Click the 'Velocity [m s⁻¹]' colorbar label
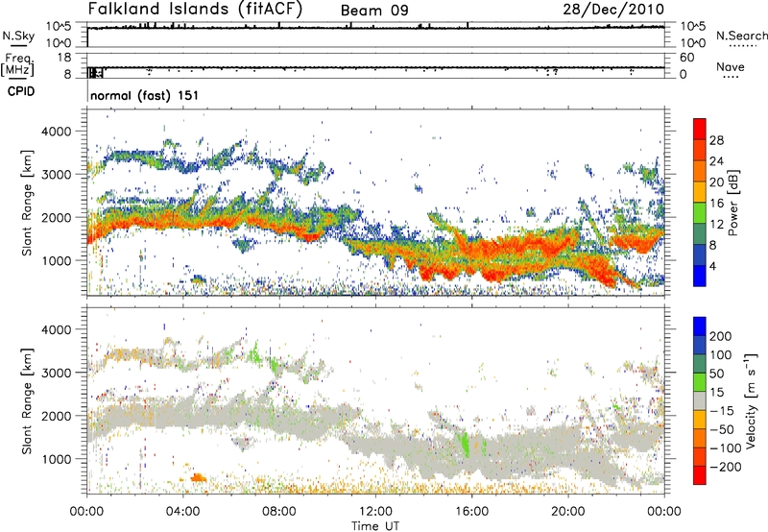The height and width of the screenshot is (532, 768). (751, 400)
